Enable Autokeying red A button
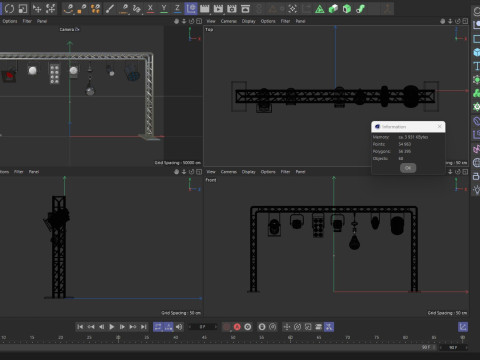Image resolution: width=480 pixels, height=360 pixels. pos(237,327)
